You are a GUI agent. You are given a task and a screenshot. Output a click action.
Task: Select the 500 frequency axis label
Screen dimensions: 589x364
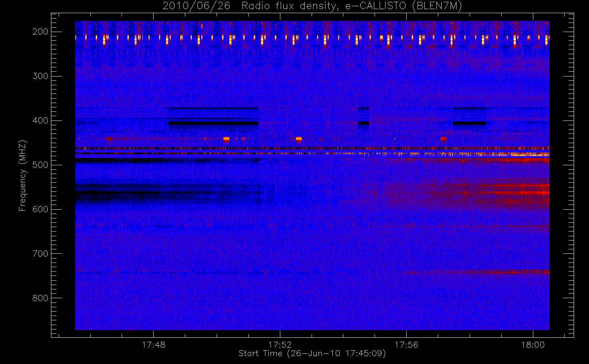40,165
